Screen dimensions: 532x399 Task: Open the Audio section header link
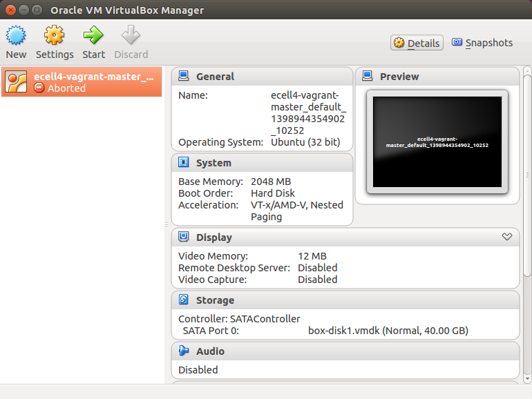pos(210,351)
